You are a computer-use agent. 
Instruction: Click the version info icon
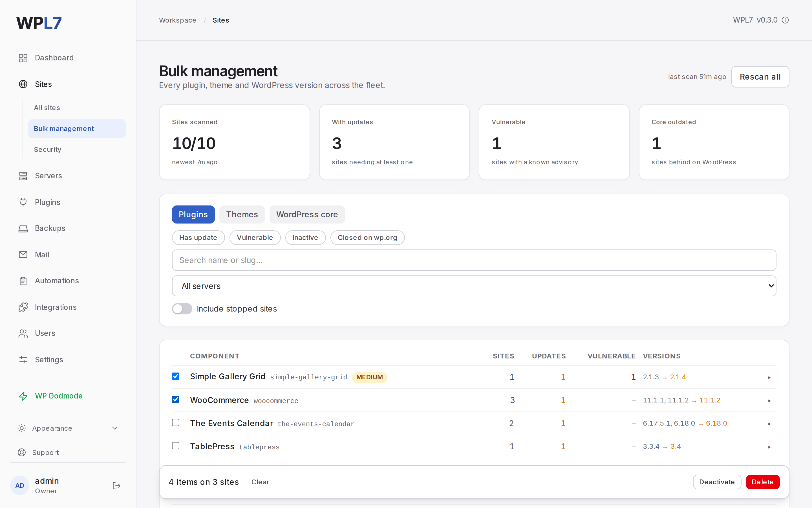click(785, 20)
